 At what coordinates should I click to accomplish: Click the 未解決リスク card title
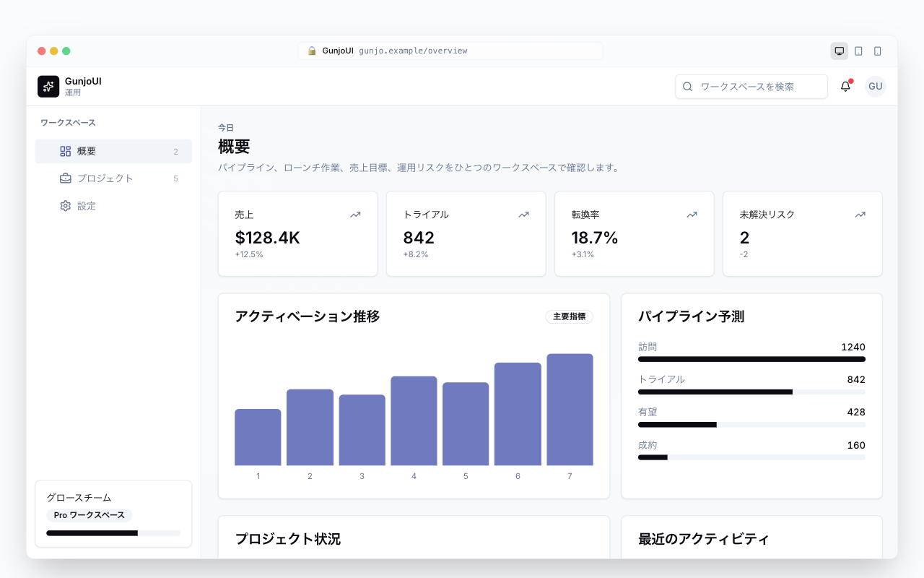767,215
